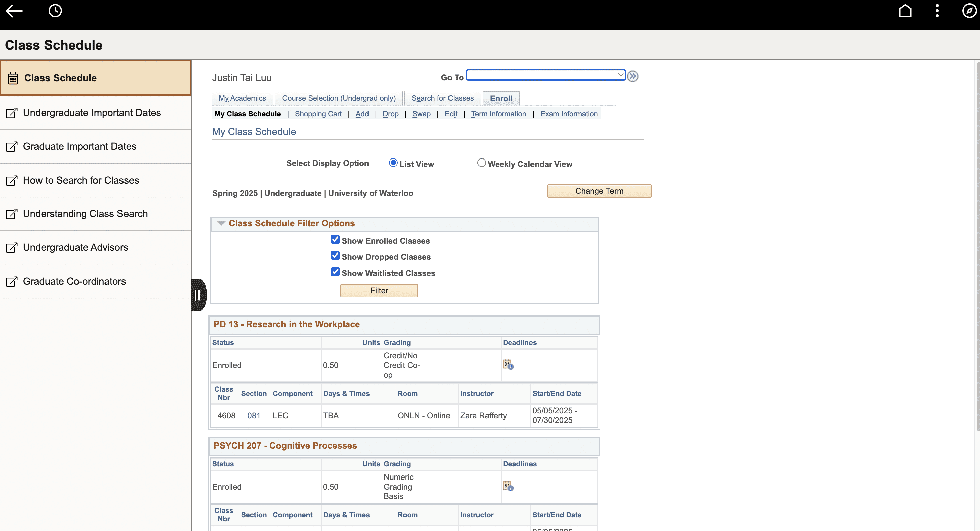
Task: Open the NavBar compass icon
Action: pyautogui.click(x=969, y=11)
